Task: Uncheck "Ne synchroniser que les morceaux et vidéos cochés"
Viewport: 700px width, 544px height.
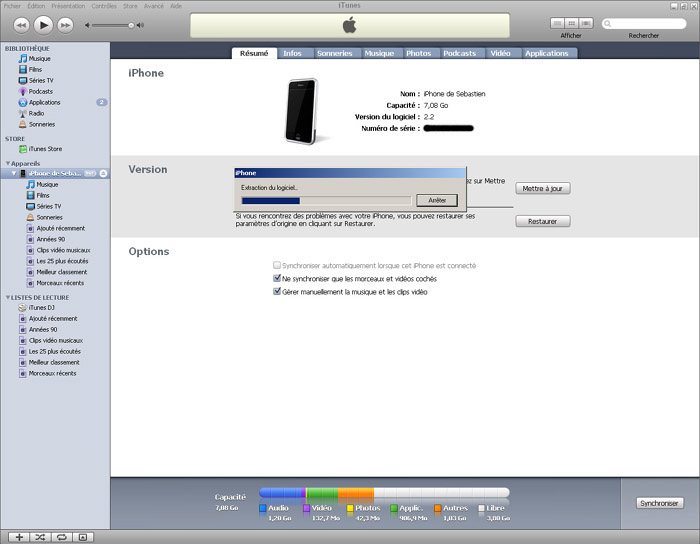Action: click(277, 279)
